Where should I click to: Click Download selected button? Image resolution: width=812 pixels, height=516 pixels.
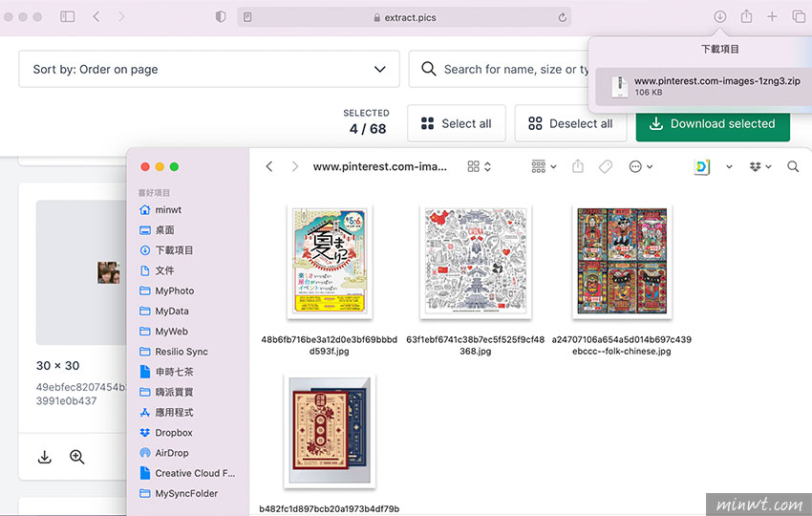tap(713, 124)
